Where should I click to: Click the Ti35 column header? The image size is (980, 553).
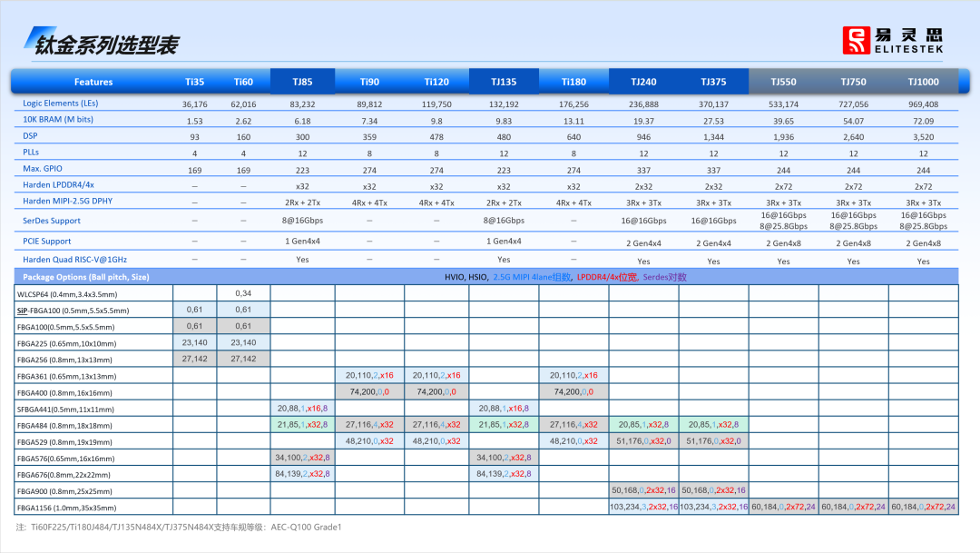[194, 82]
